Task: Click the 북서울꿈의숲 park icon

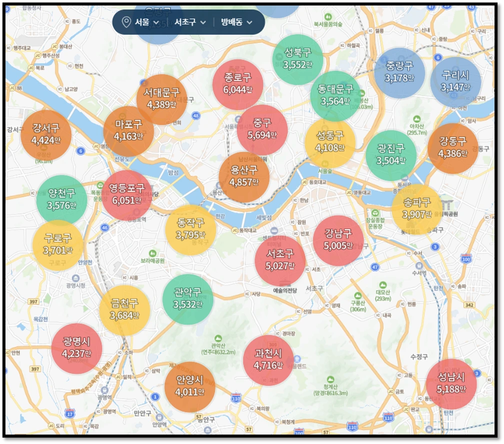Action: (x=328, y=16)
